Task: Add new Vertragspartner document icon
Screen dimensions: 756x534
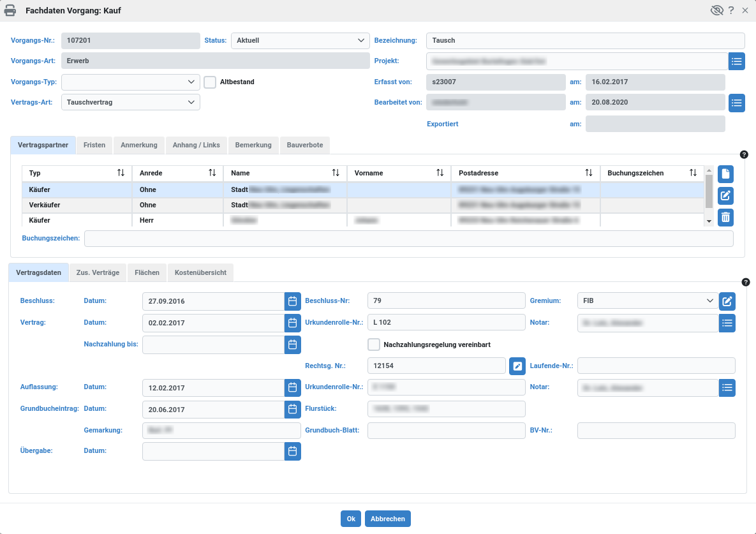Action: (725, 174)
